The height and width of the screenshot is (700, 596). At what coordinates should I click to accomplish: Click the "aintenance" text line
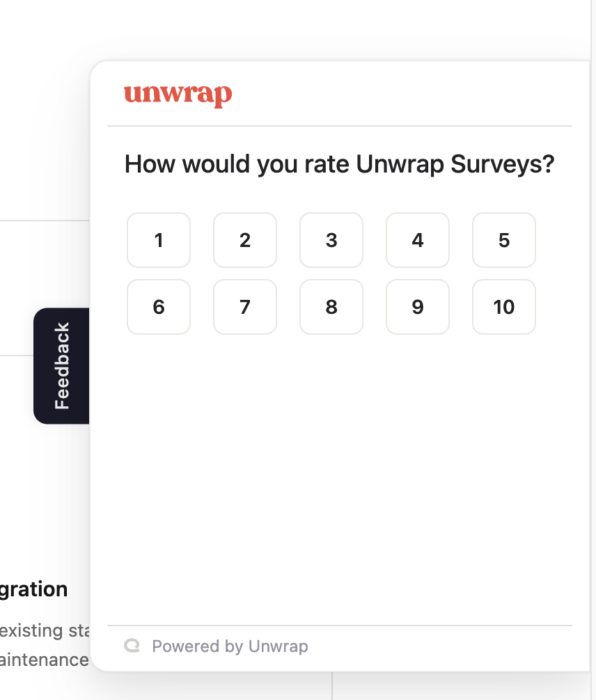[45, 659]
